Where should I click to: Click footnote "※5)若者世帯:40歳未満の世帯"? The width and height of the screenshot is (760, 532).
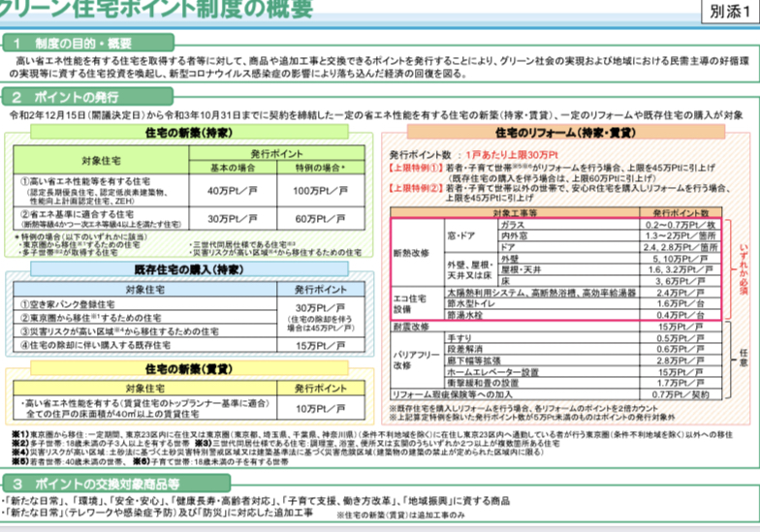[x=68, y=461]
